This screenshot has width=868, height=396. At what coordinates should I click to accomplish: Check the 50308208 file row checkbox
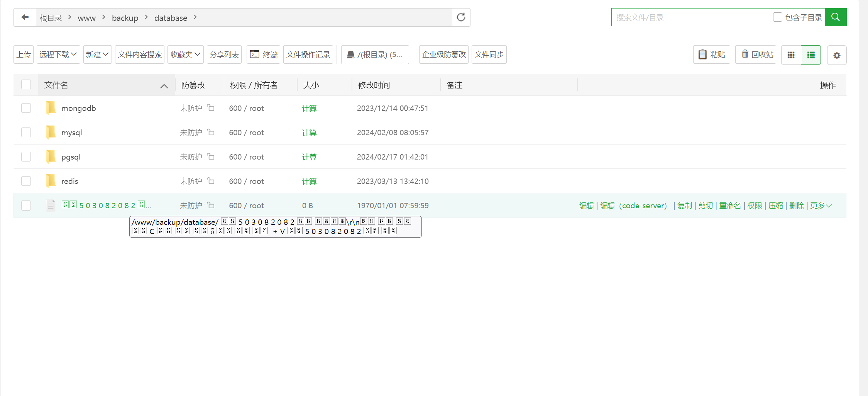point(26,205)
